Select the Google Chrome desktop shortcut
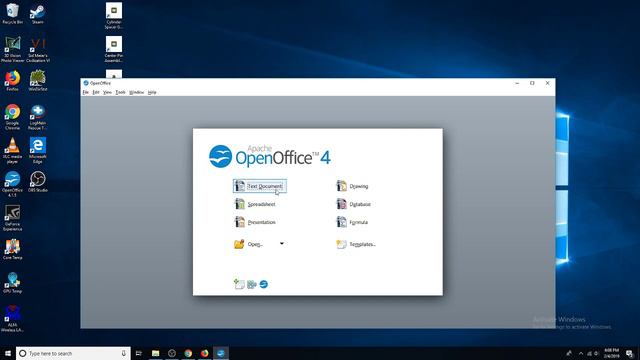The height and width of the screenshot is (360, 640). click(x=13, y=117)
